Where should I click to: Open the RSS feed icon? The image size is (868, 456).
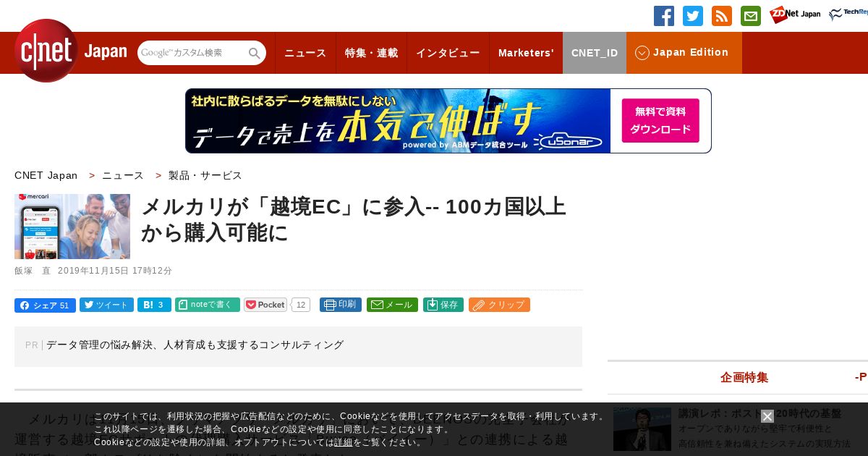click(722, 16)
